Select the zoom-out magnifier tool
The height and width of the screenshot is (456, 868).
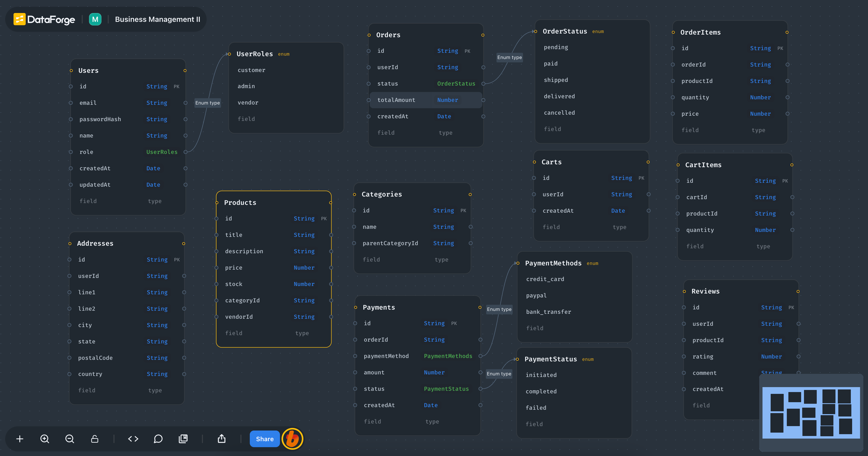[x=69, y=439]
